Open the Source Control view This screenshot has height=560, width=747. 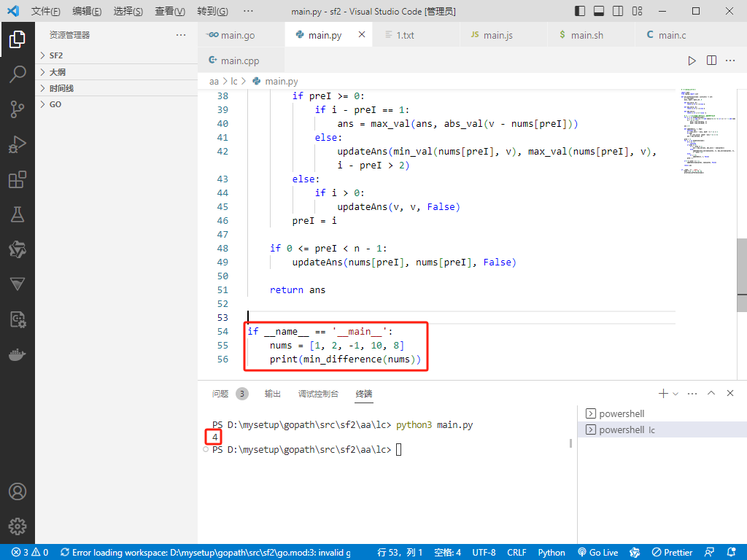[x=18, y=109]
